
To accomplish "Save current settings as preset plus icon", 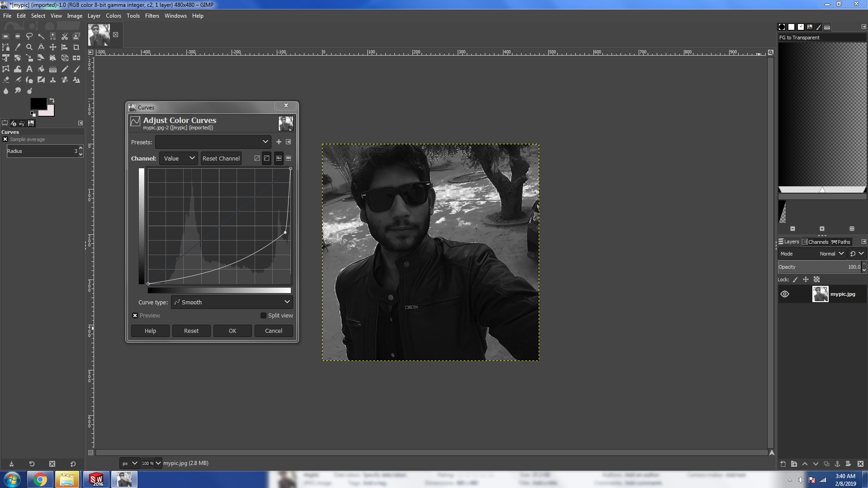I will (279, 142).
